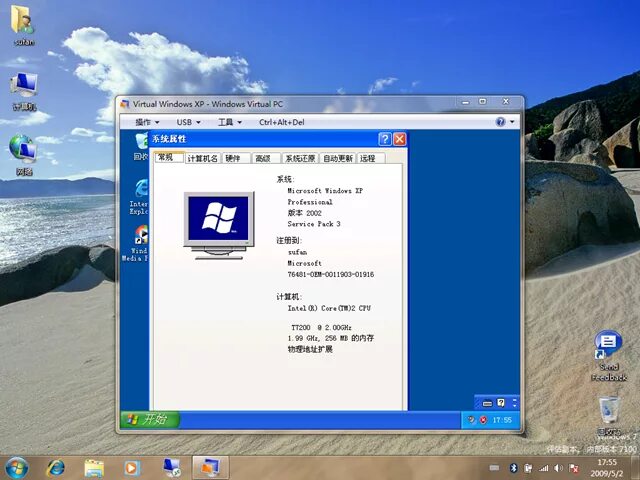Click the product ID 76481-OEM-0011903-01916
640x480 pixels.
click(331, 274)
